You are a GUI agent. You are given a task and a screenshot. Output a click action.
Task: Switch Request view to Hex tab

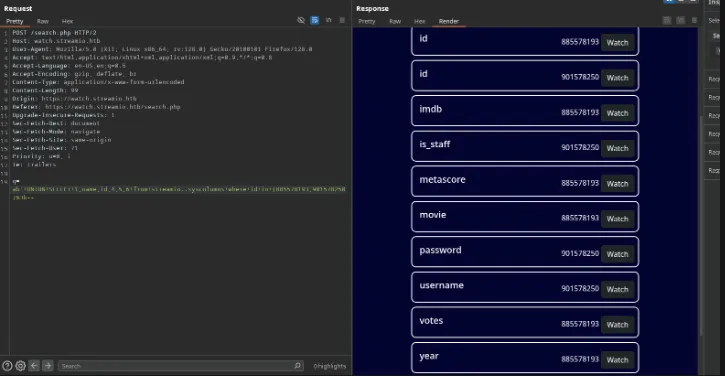(68, 21)
